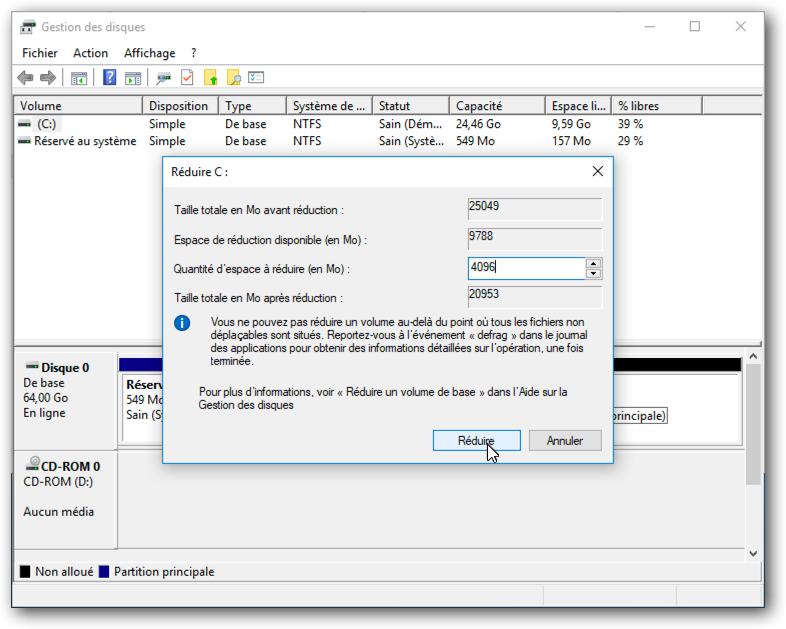Click the 24,46 Go capacity cell

478,124
